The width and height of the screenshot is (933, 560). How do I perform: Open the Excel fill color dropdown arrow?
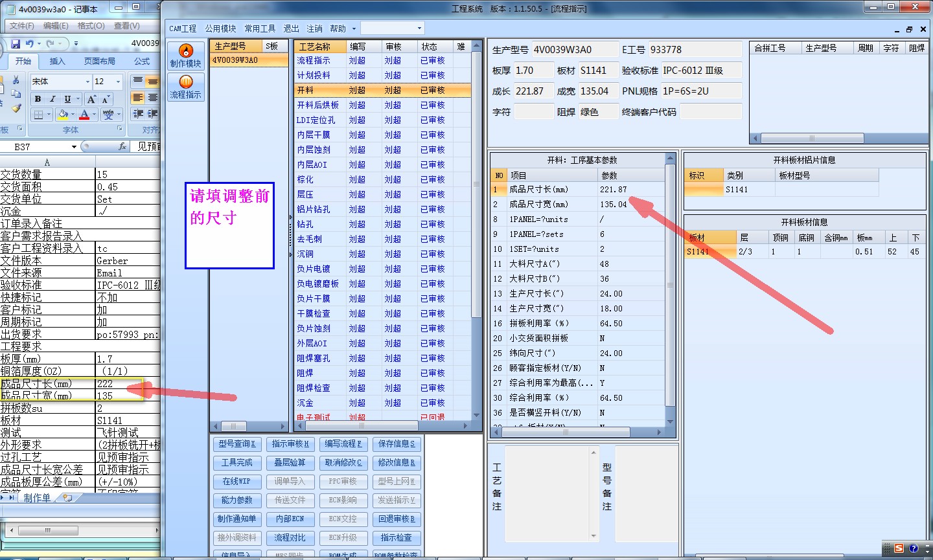72,115
